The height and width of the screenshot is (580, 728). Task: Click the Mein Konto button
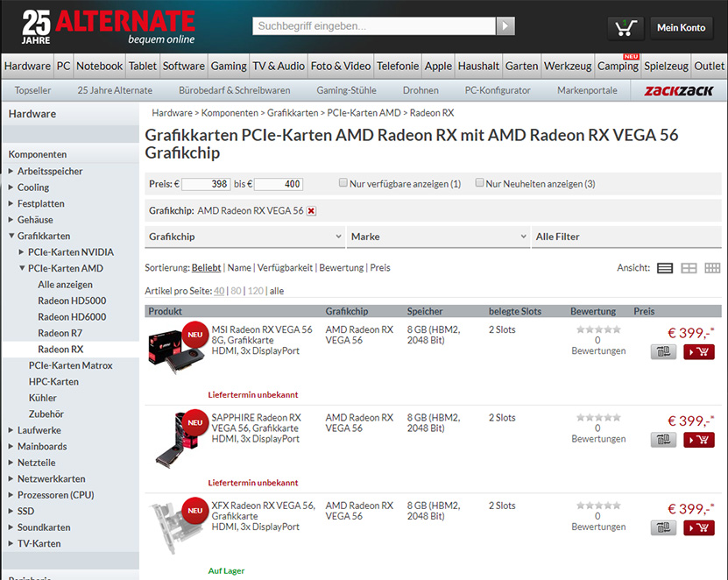pyautogui.click(x=681, y=28)
